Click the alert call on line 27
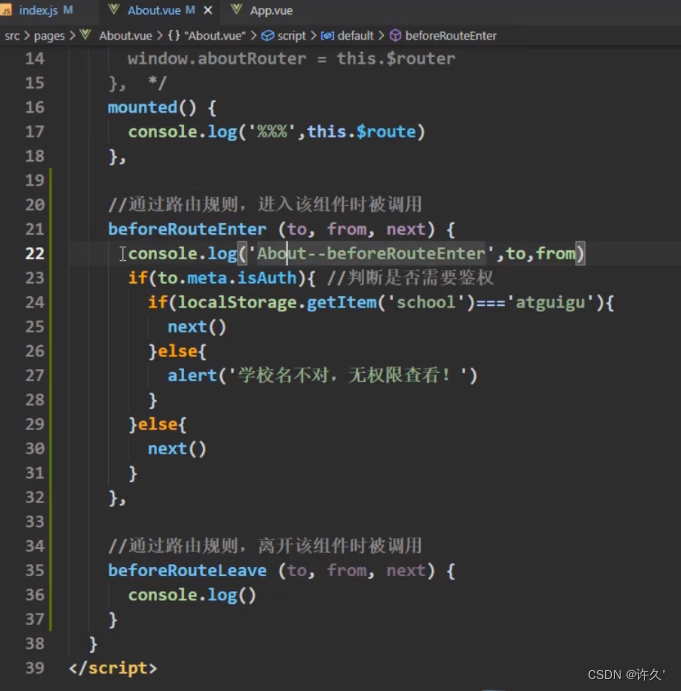This screenshot has height=691, width=681. tap(322, 375)
